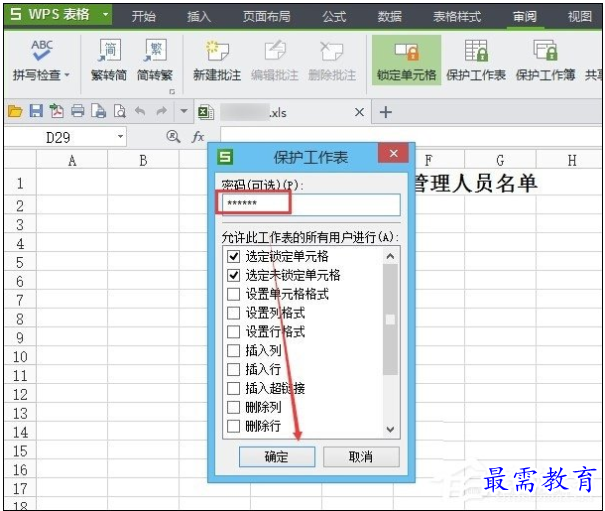Enable 插入行 checkbox

[233, 369]
